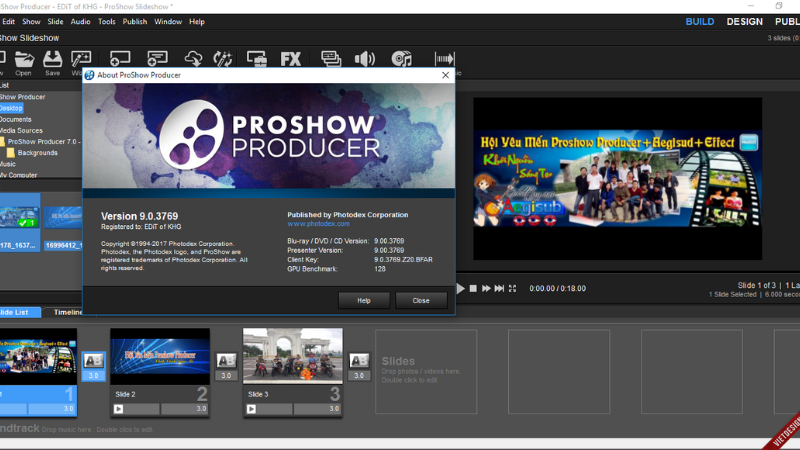This screenshot has width=800, height=450.
Task: Click the Save toolbar icon
Action: click(52, 60)
